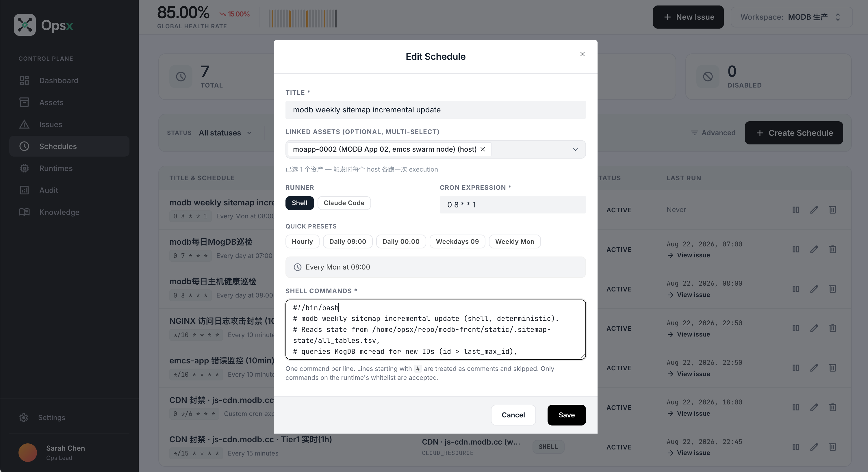Click the Cancel button
This screenshot has height=472, width=868.
513,415
